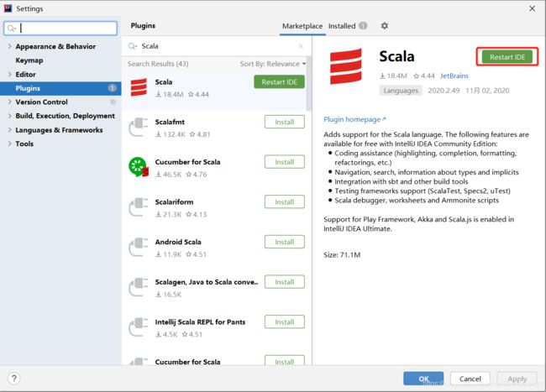
Task: Click the Scalagen plugin icon
Action: [139, 287]
